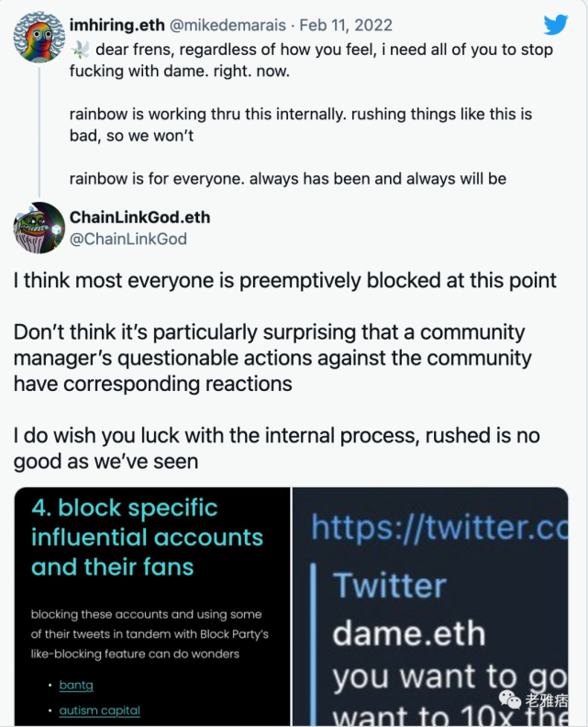Click the https://twitter.co URL text
This screenshot has height=727, width=588.
click(439, 527)
